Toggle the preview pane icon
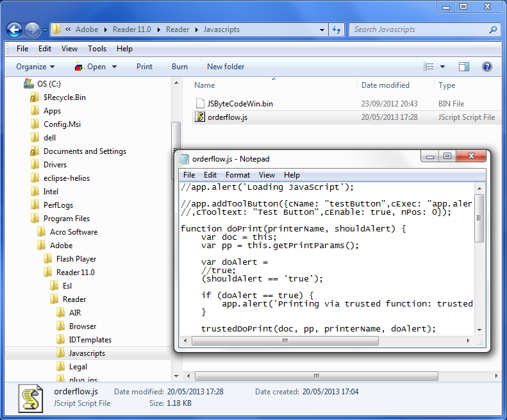 (x=464, y=67)
